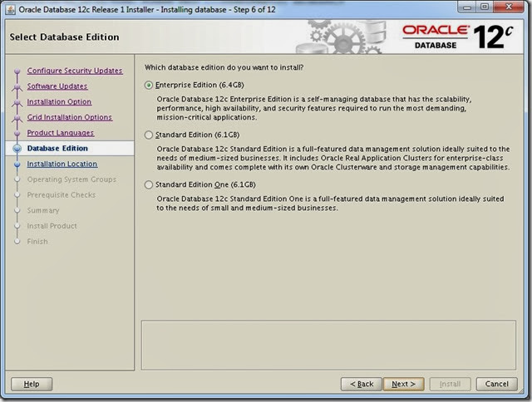The width and height of the screenshot is (532, 402).
Task: Open the Grid Installation Options step
Action: click(70, 117)
